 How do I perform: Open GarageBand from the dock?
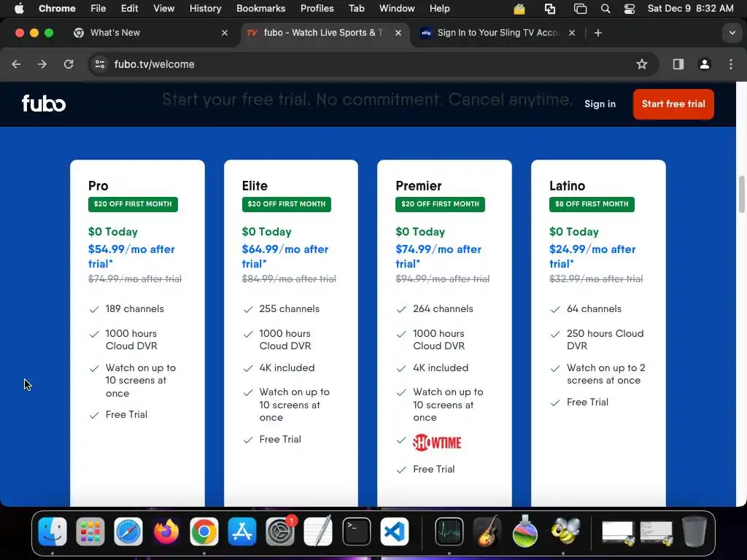[x=487, y=532]
